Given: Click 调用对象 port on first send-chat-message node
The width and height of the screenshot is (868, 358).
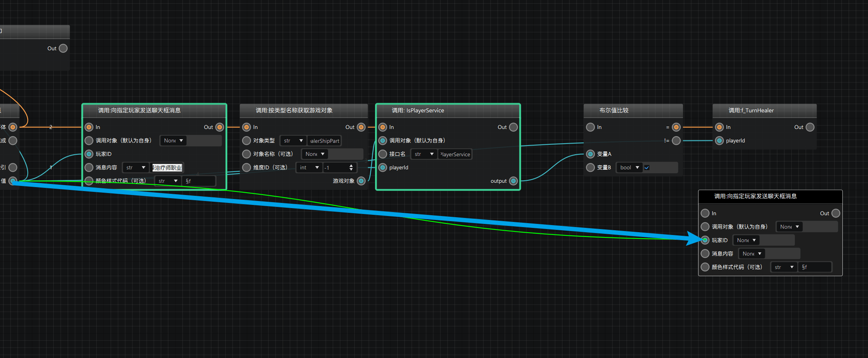Looking at the screenshot, I should pos(89,140).
